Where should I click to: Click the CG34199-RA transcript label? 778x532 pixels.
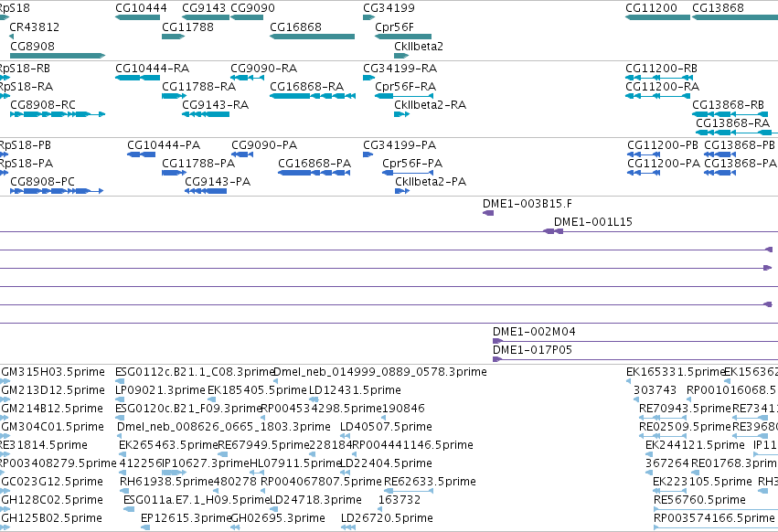pos(400,68)
